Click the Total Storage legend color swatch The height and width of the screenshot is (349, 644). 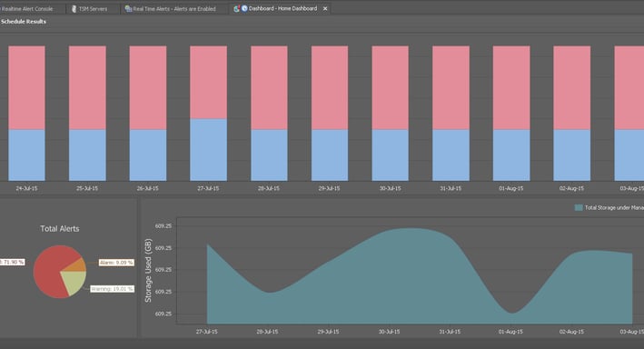coord(579,207)
